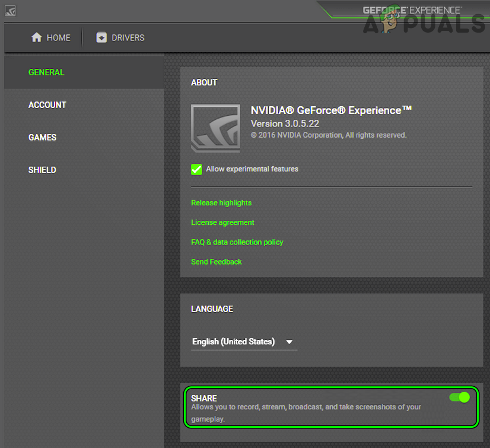
Task: Open the English (United States) language dropdown
Action: tap(234, 342)
